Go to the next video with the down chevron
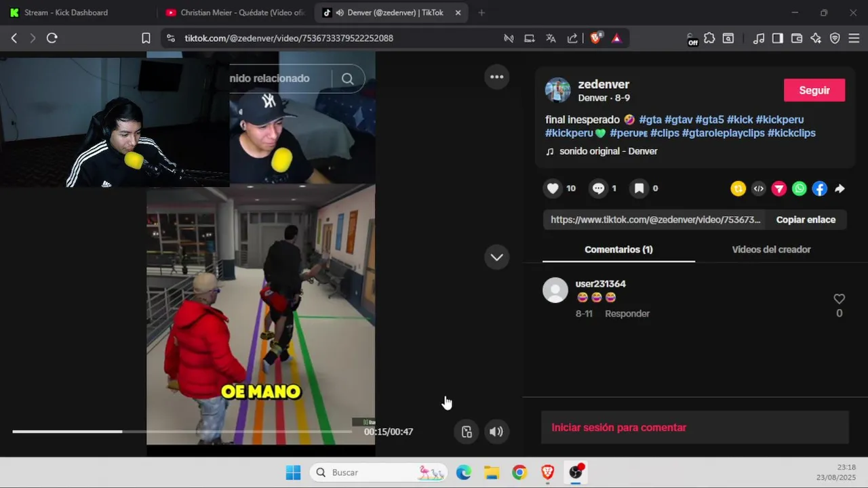 (x=497, y=257)
